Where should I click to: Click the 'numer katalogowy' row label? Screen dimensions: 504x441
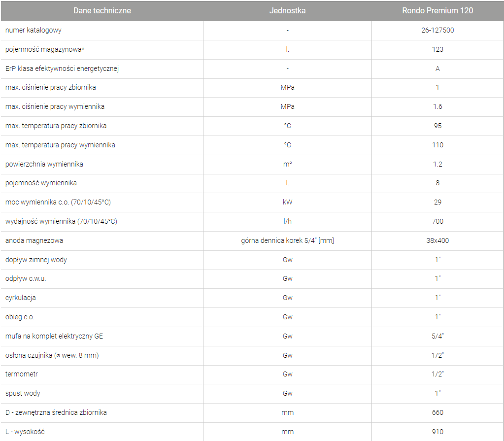click(x=34, y=30)
